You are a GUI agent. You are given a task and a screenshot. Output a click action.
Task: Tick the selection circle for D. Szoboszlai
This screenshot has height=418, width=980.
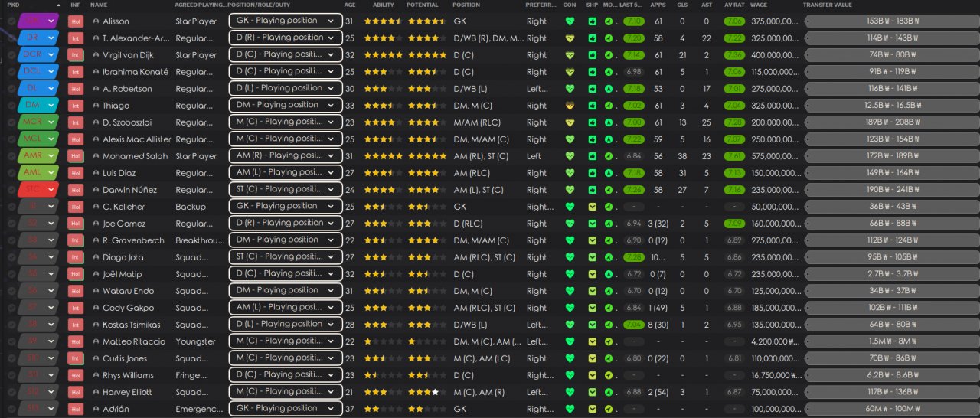(11, 122)
